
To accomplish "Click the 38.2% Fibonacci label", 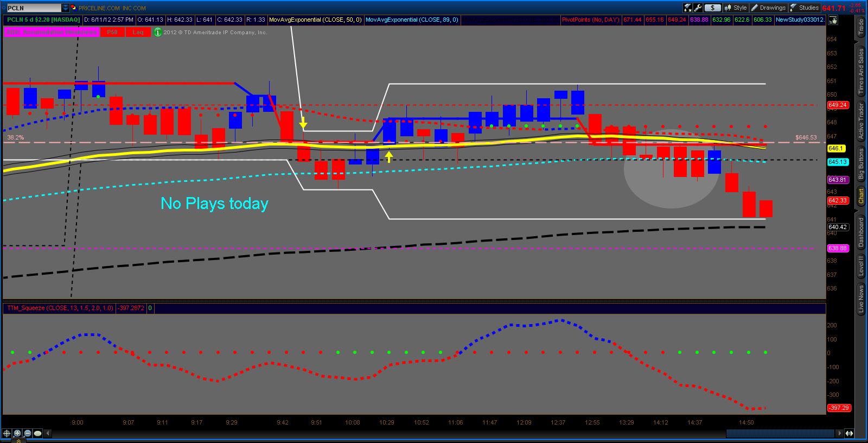I will (15, 138).
